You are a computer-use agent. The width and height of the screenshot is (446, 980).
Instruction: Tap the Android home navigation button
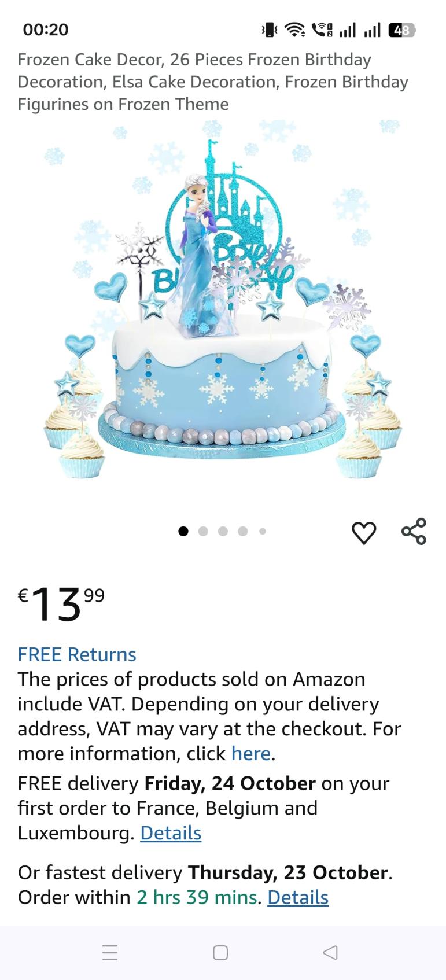pyautogui.click(x=220, y=953)
